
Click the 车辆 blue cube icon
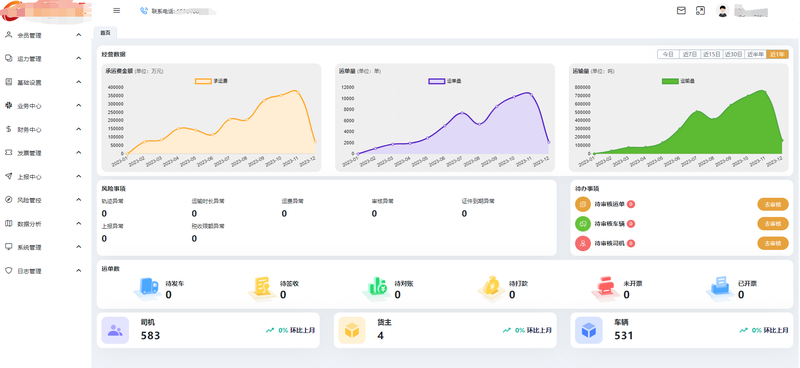tap(589, 330)
